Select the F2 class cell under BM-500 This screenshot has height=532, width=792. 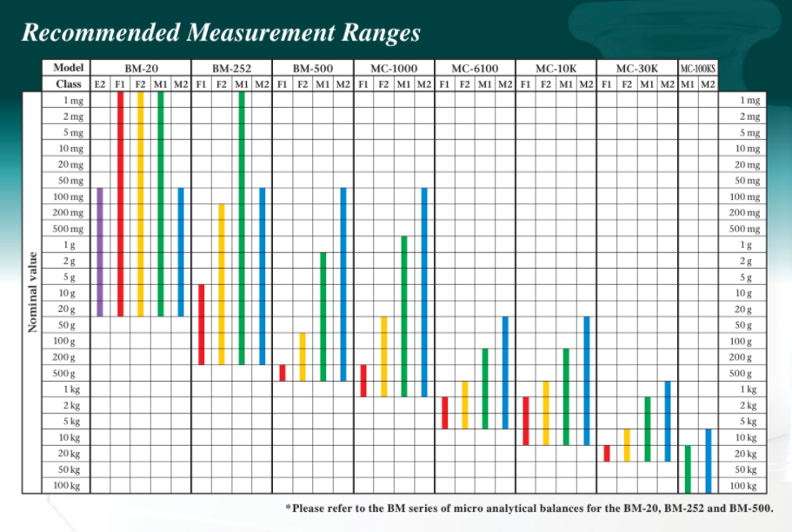coord(303,84)
